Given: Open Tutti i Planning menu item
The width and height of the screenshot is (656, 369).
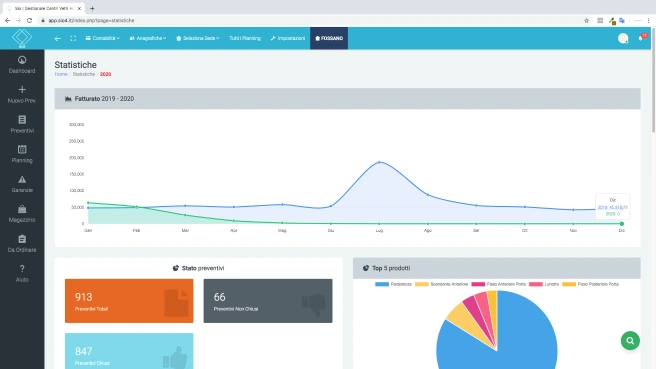Looking at the screenshot, I should point(245,38).
